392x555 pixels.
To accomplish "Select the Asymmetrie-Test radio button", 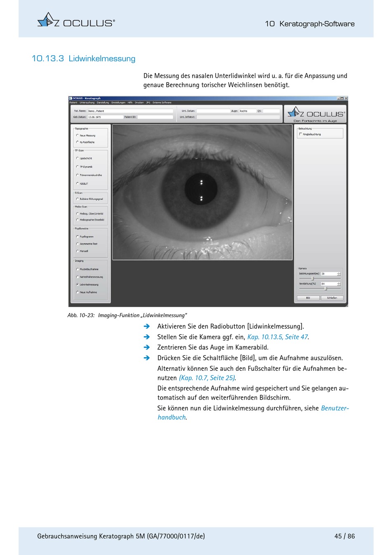I will pos(77,244).
